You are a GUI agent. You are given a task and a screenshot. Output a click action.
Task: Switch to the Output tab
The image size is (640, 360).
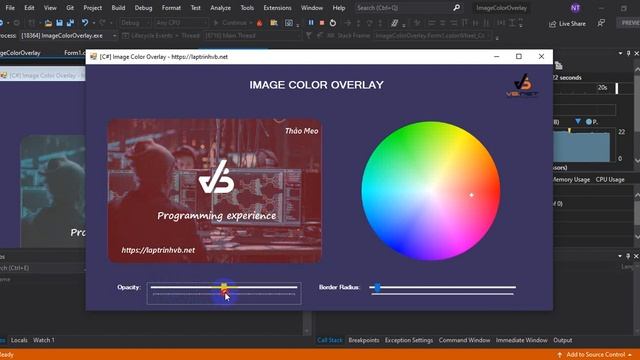point(562,340)
